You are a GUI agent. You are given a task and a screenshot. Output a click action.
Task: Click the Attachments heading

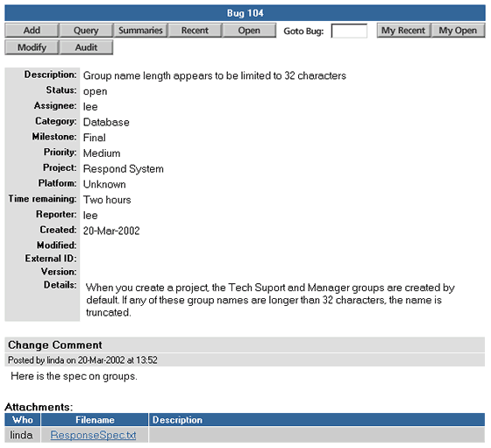[39, 407]
